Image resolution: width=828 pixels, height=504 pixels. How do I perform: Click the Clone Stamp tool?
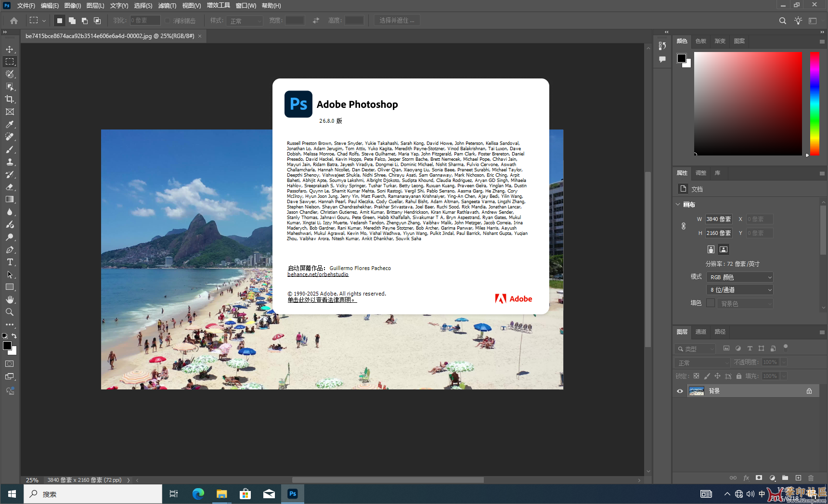[10, 162]
